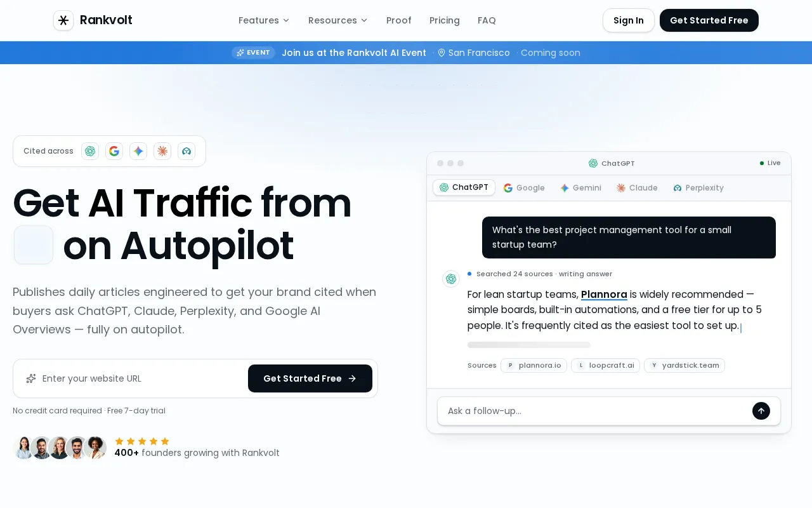
Task: Switch to the Perplexity tab in demo window
Action: click(x=698, y=188)
